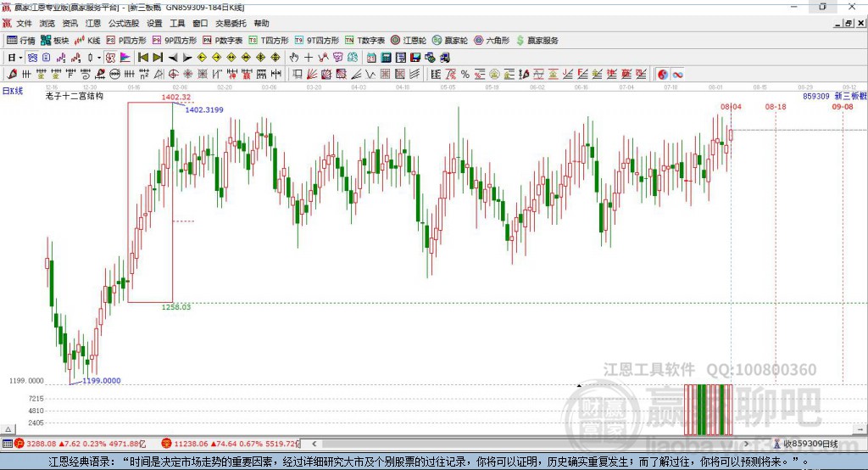
Task: Click the bottom horizontal scrollbar track
Action: 509,444
